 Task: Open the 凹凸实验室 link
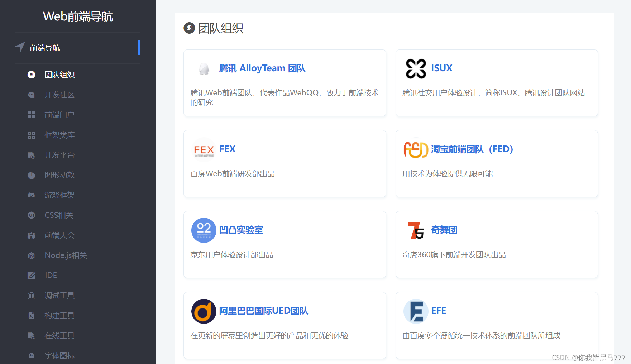click(241, 230)
